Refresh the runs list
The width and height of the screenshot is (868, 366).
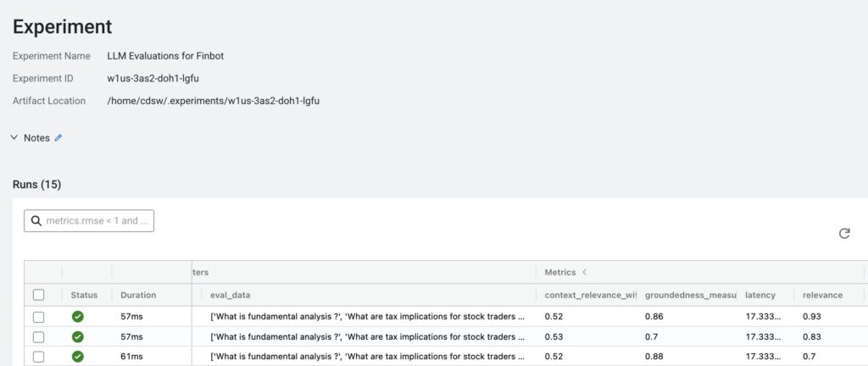(844, 233)
